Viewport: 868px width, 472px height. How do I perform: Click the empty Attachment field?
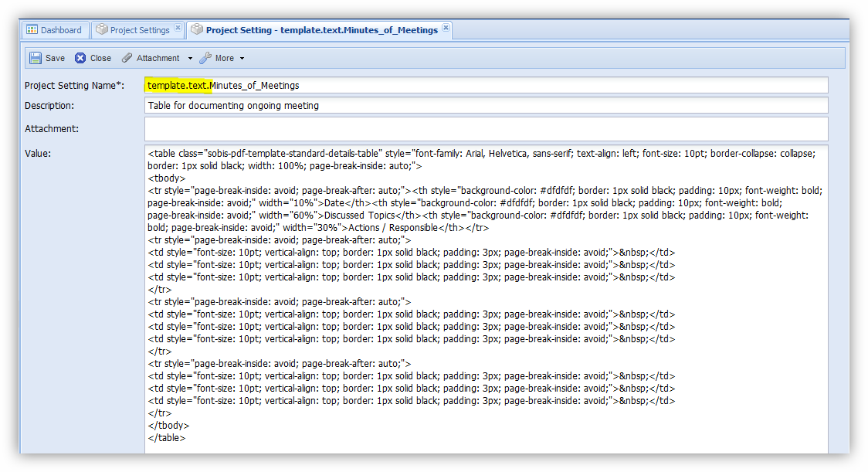486,129
